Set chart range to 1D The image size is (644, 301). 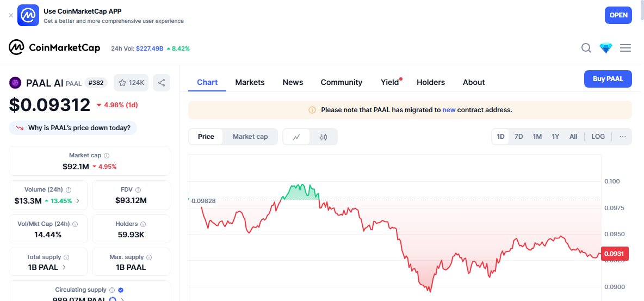[500, 137]
